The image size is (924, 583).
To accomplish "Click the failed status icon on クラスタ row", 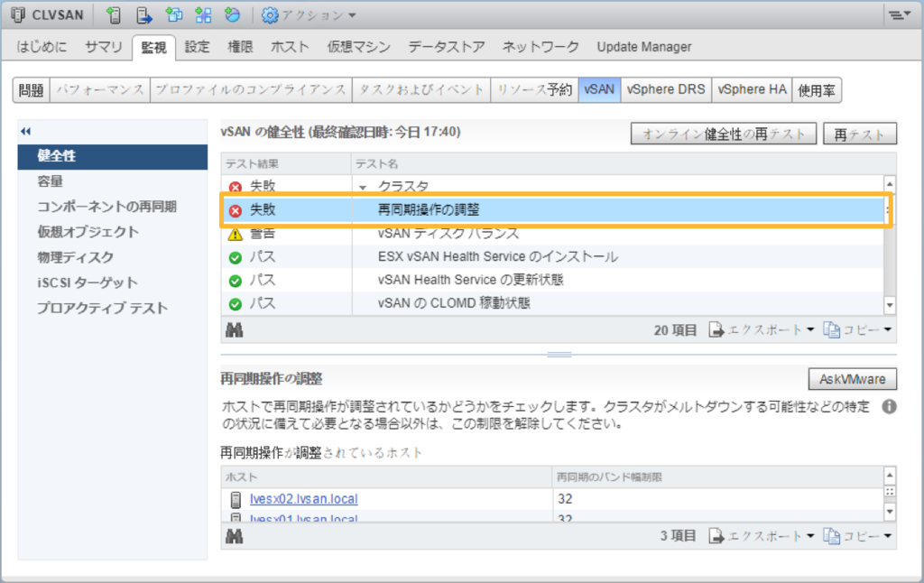I will pos(236,187).
